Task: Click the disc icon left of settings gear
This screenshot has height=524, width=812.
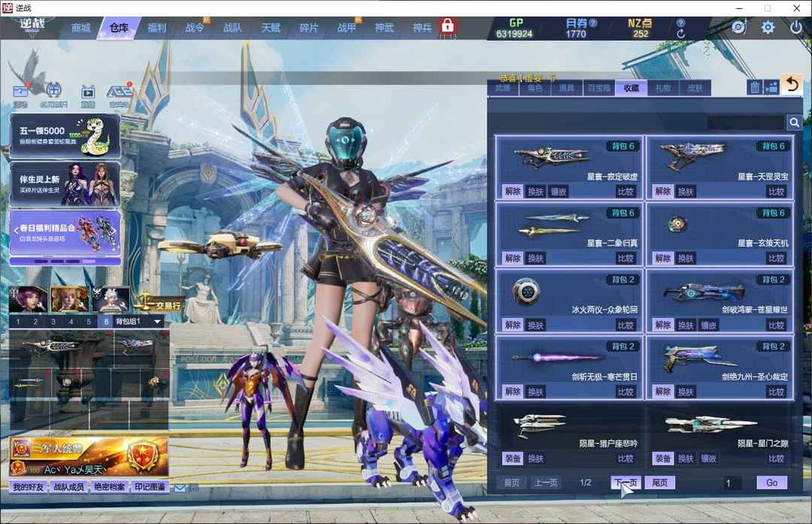Action: (x=739, y=27)
